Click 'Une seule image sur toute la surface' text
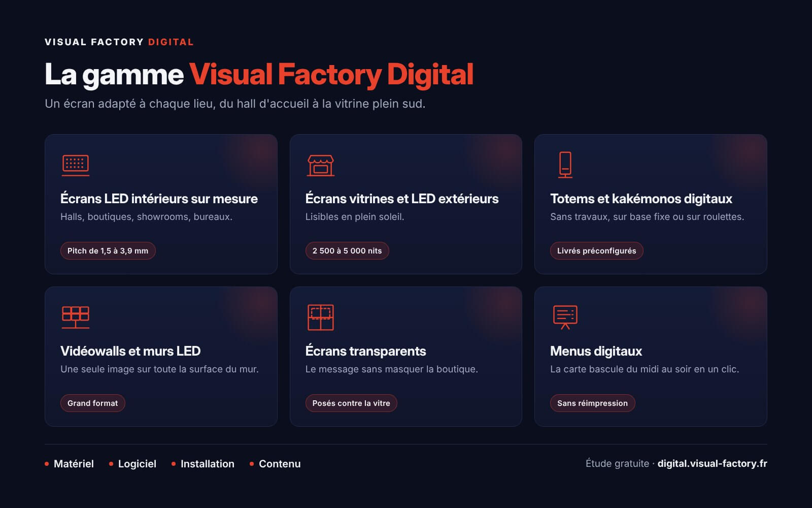This screenshot has width=812, height=508. click(159, 369)
